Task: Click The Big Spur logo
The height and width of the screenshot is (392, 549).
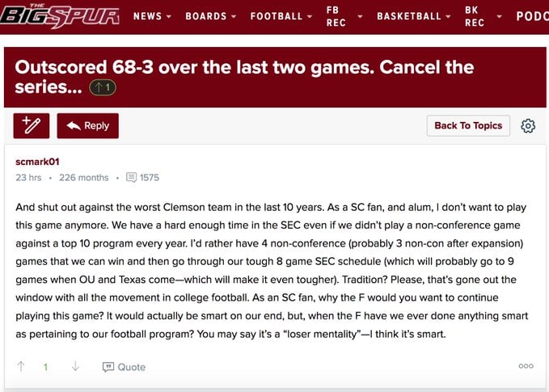Action: (x=60, y=15)
